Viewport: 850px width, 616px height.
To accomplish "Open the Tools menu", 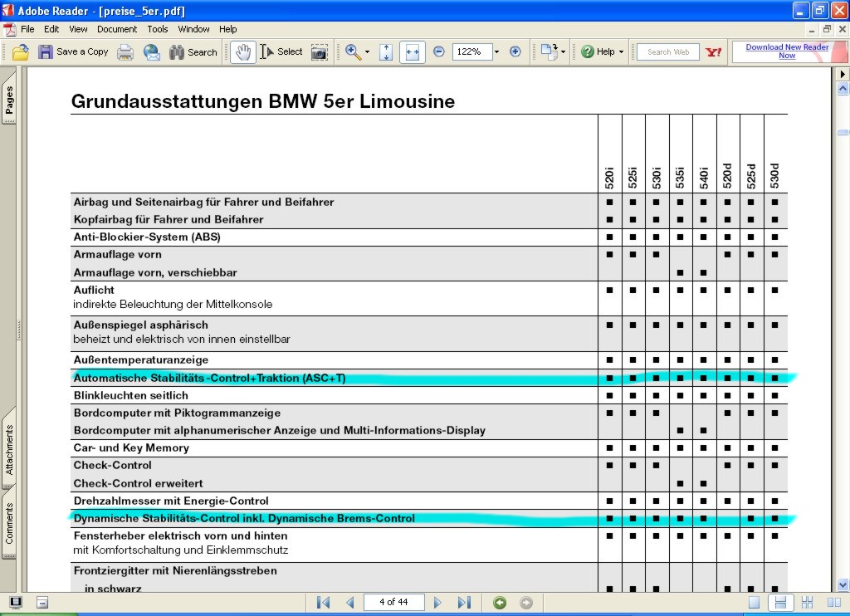I will (158, 29).
